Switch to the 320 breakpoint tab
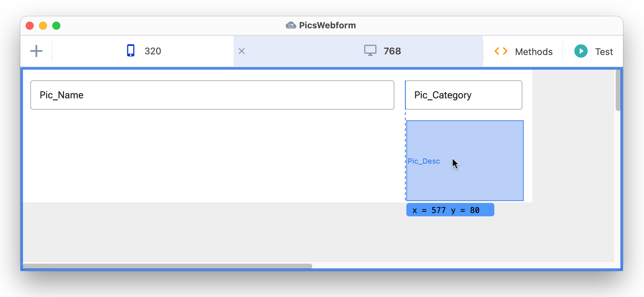Image resolution: width=644 pixels, height=297 pixels. pyautogui.click(x=143, y=51)
